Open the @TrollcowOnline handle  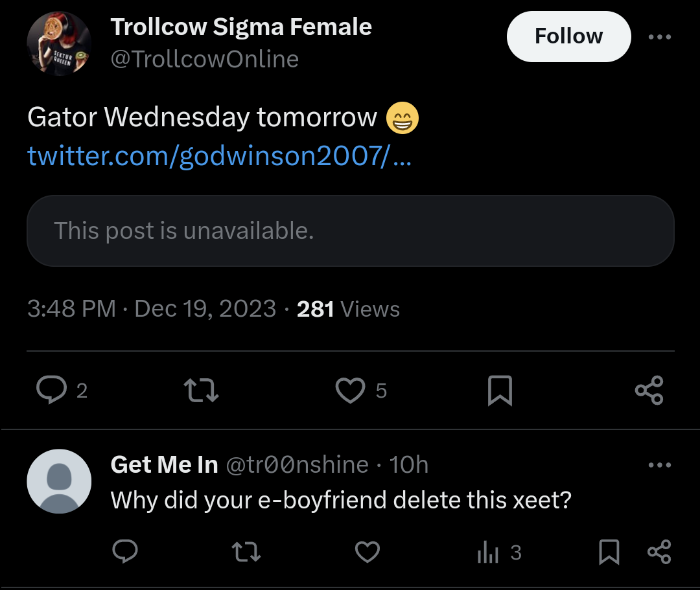(x=204, y=59)
